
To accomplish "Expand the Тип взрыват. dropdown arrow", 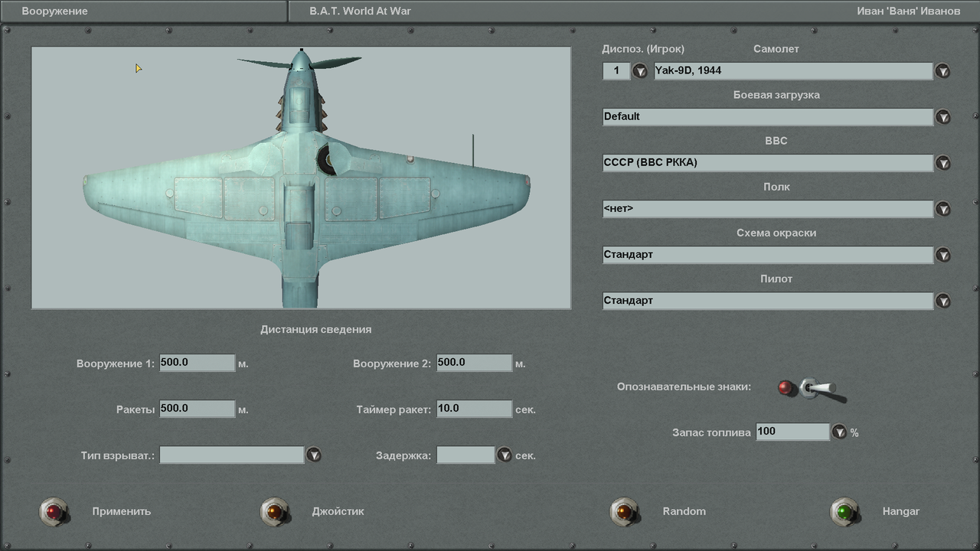I will tap(314, 455).
